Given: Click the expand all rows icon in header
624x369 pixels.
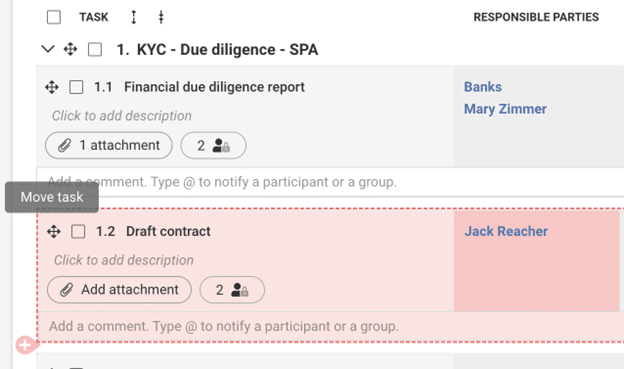Looking at the screenshot, I should pos(134,17).
